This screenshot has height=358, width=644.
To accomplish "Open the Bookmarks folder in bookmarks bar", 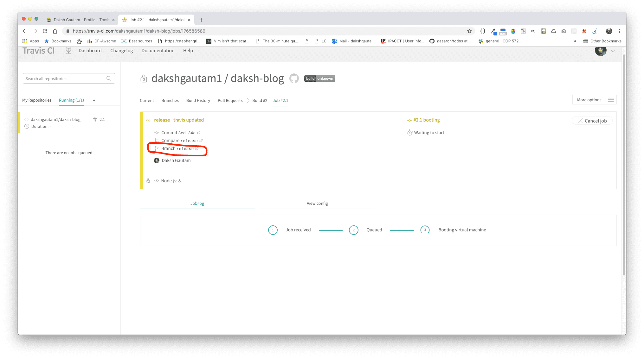I will pos(58,41).
